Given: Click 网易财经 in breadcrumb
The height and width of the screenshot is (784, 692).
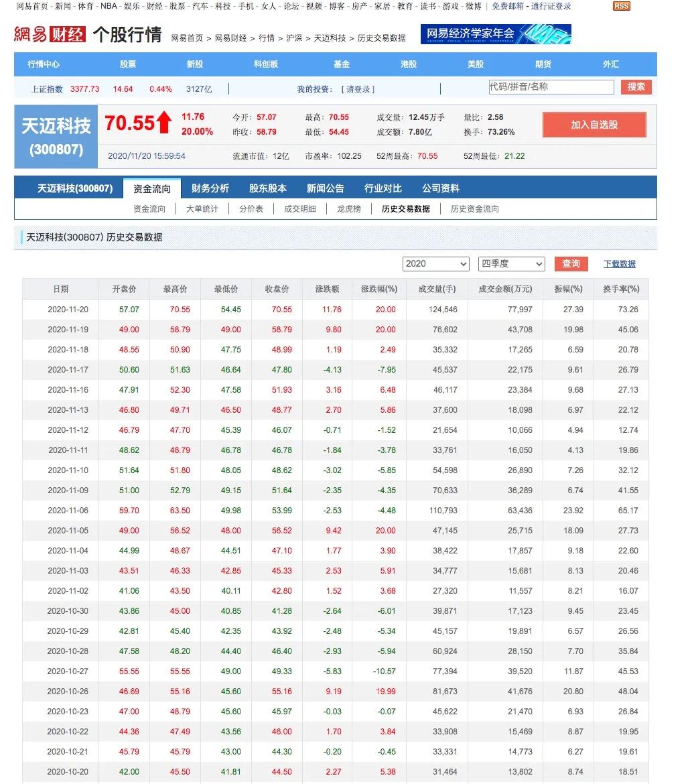Looking at the screenshot, I should coord(230,38).
